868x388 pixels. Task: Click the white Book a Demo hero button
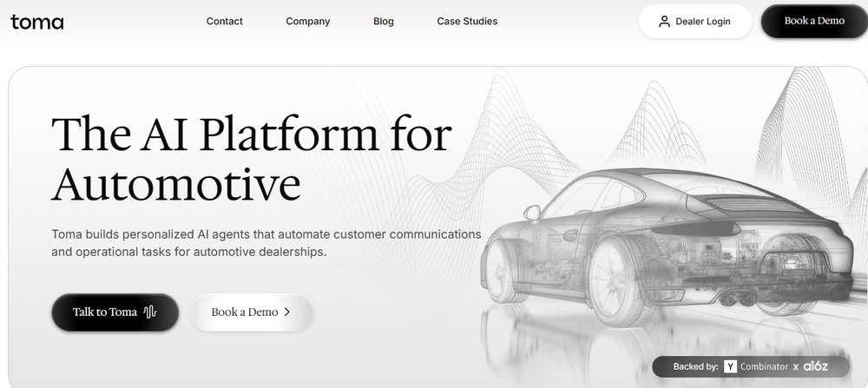[x=252, y=312]
